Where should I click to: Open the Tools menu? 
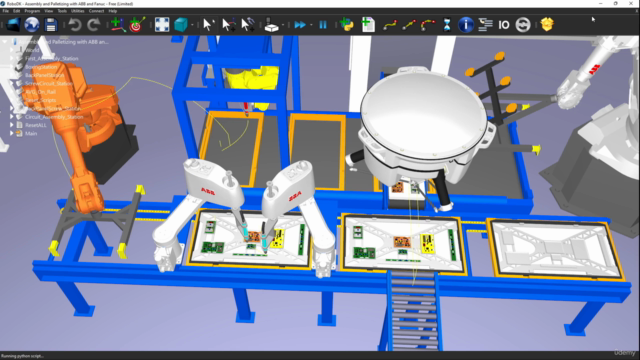click(x=62, y=11)
